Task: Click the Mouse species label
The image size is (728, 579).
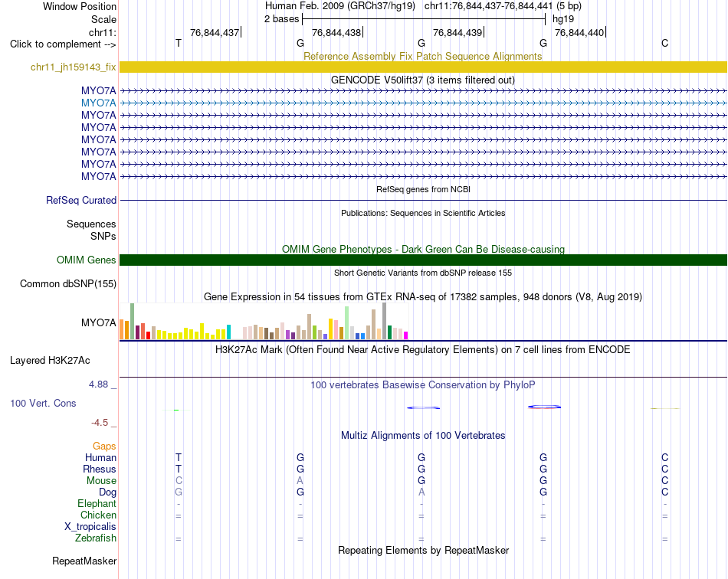Action: (101, 481)
